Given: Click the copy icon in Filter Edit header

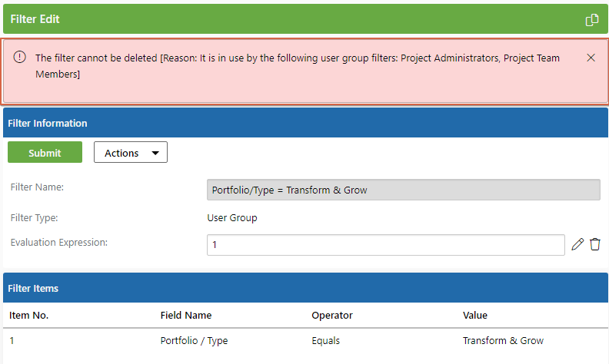Looking at the screenshot, I should (592, 19).
